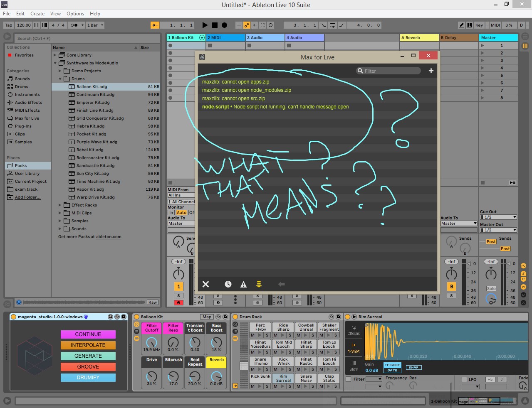Viewport: 532px width, 408px height.
Task: Hot-swap the Balloon Kit preset
Action: (218, 317)
